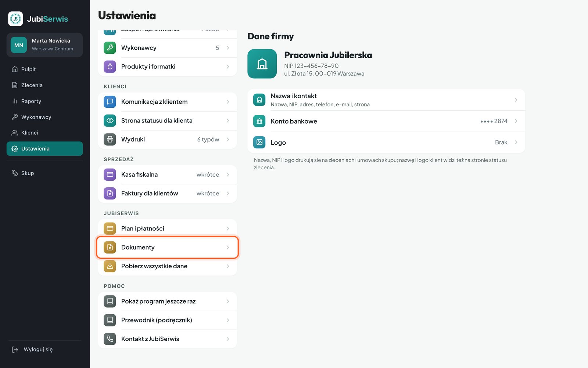Click the Dokumenty file icon
The image size is (588, 368).
pos(110,247)
